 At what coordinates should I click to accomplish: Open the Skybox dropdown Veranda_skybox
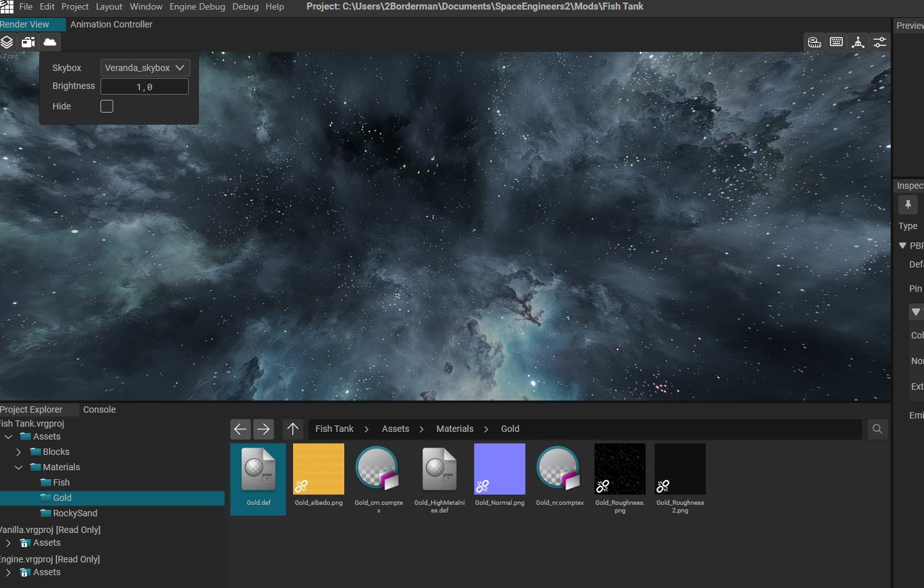point(145,68)
